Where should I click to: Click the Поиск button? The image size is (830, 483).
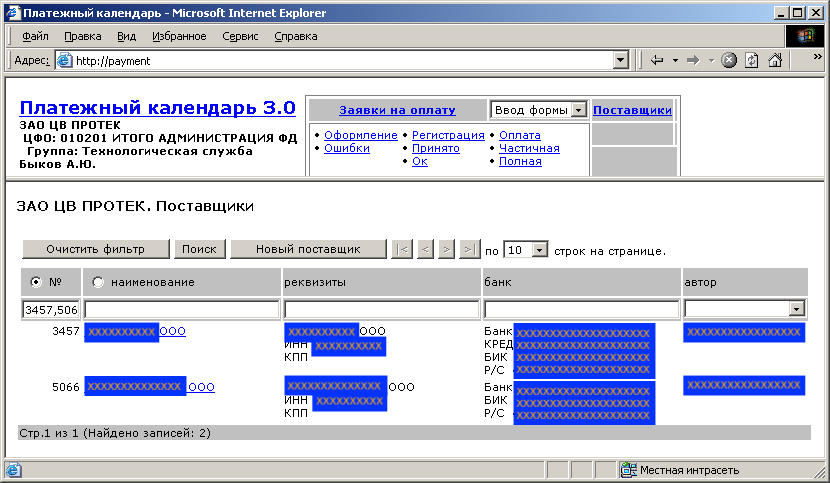click(200, 249)
